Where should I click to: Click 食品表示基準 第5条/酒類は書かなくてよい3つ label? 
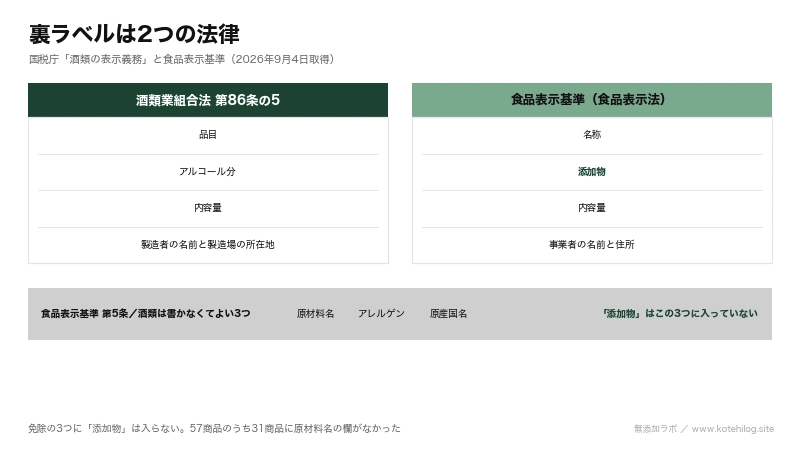tap(146, 314)
